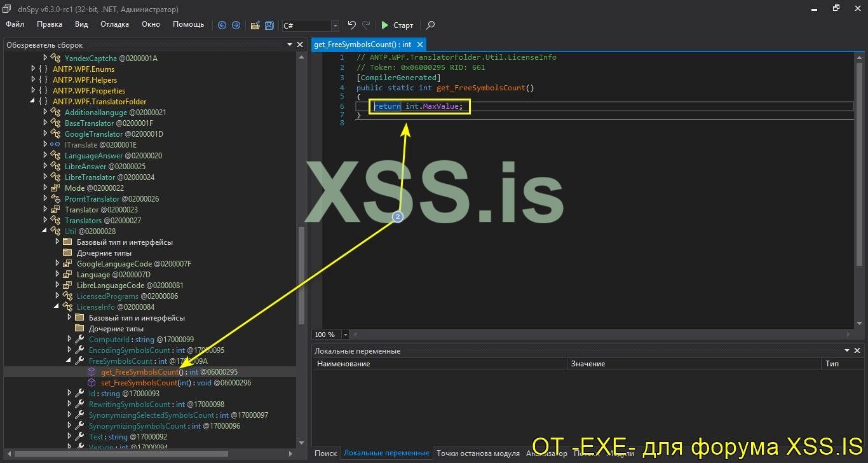Select SynonymizingSelectedSymbolsCount property in tree
This screenshot has height=463, width=868.
tap(179, 415)
